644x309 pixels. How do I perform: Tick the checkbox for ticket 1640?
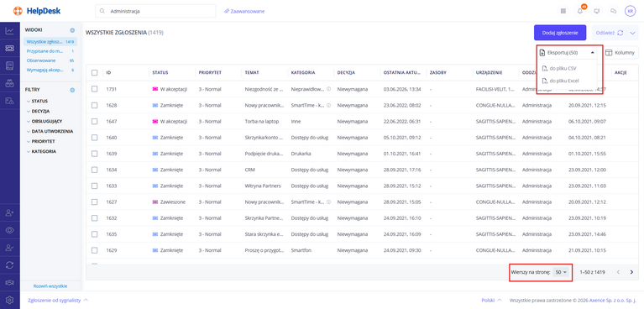(x=95, y=137)
